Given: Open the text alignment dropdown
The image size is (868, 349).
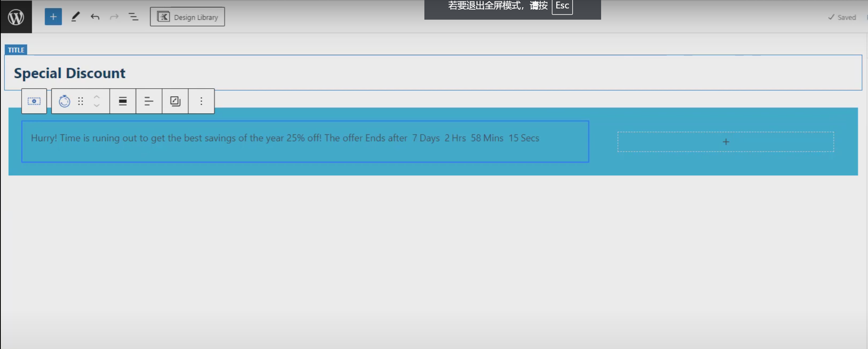Looking at the screenshot, I should pyautogui.click(x=149, y=101).
